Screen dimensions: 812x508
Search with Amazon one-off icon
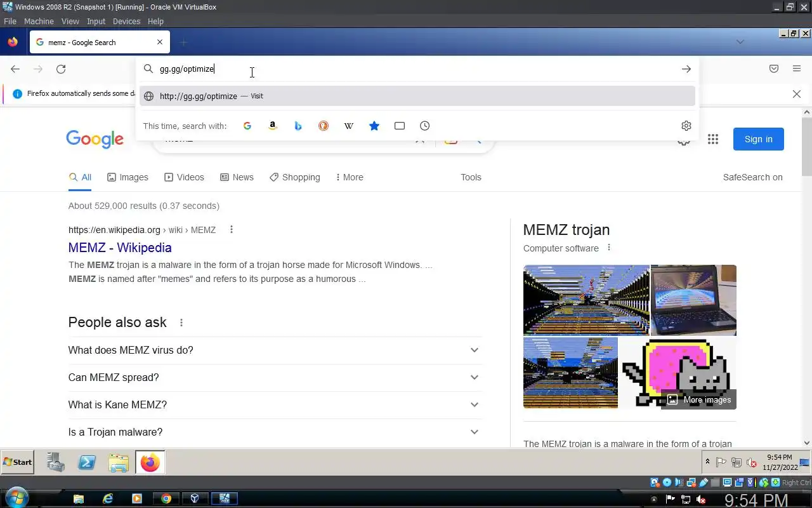(x=273, y=126)
